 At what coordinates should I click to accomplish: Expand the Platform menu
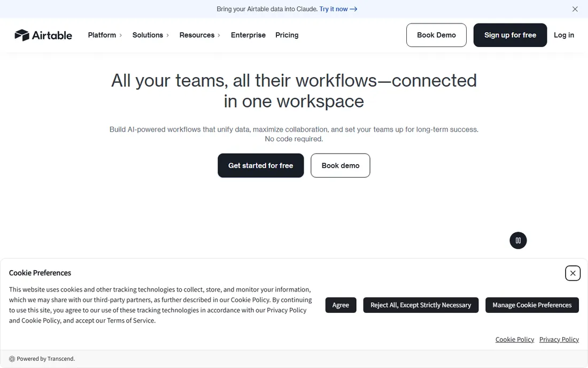105,35
